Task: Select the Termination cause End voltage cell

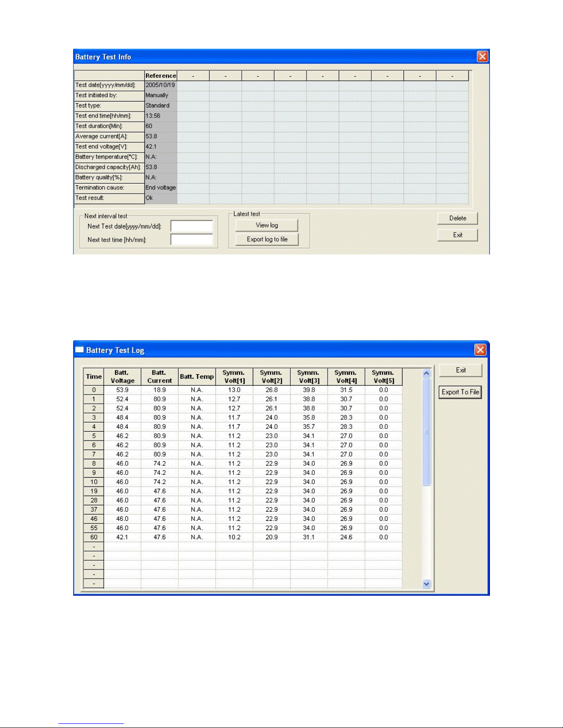Action: click(x=161, y=188)
